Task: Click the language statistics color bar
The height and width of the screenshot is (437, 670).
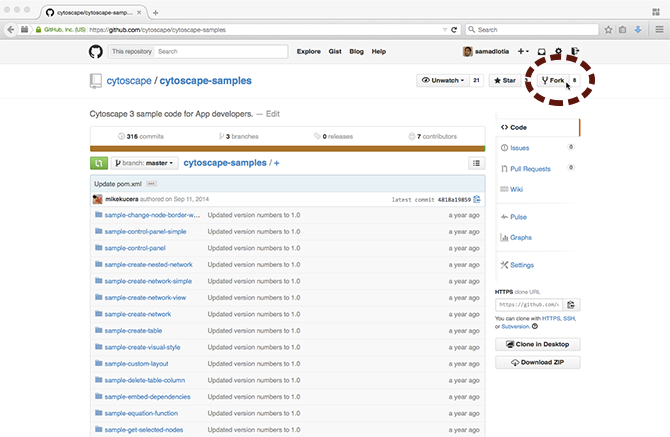Action: coord(288,149)
